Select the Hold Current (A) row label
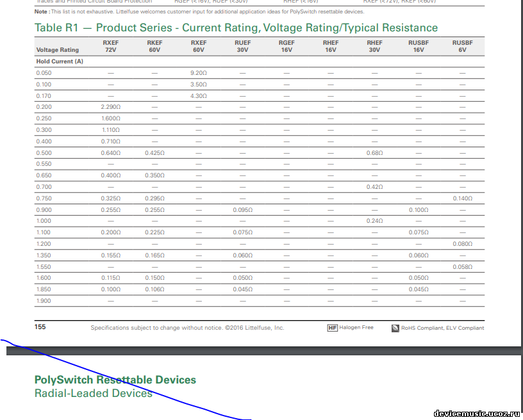The width and height of the screenshot is (523, 420). (60, 61)
